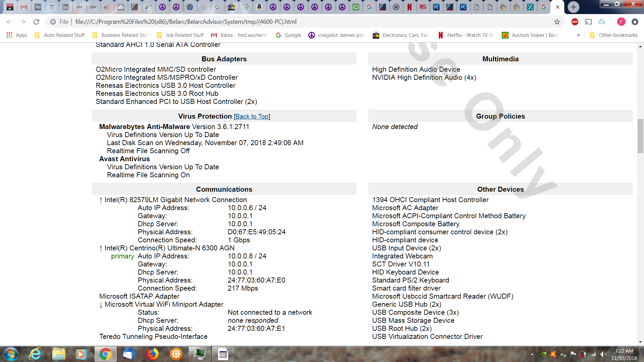Click the vertical scrollbar thumb
The width and height of the screenshot is (644, 362).
tap(640, 136)
